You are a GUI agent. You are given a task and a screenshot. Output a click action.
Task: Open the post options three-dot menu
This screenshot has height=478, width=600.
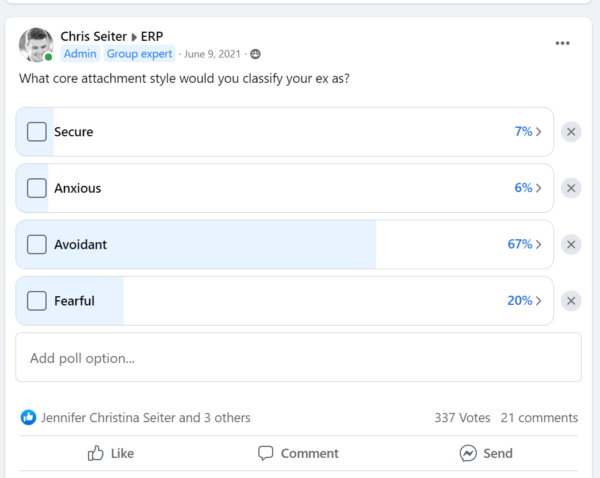563,43
